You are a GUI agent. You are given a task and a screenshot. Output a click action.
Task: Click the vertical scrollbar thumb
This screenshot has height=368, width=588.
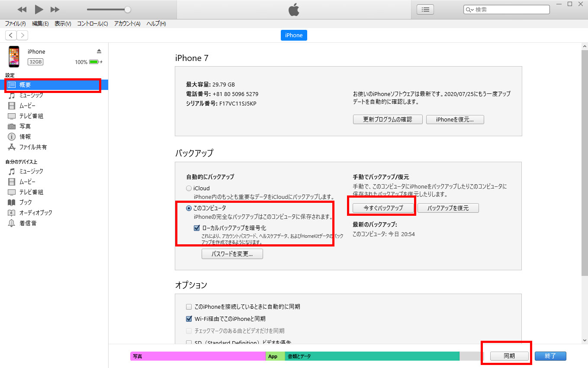click(584, 162)
